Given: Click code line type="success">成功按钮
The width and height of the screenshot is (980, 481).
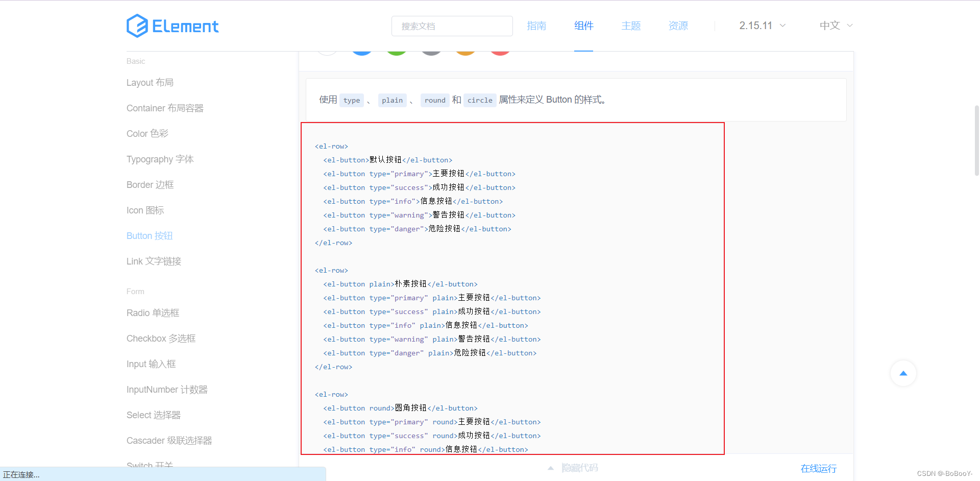Looking at the screenshot, I should click(420, 187).
